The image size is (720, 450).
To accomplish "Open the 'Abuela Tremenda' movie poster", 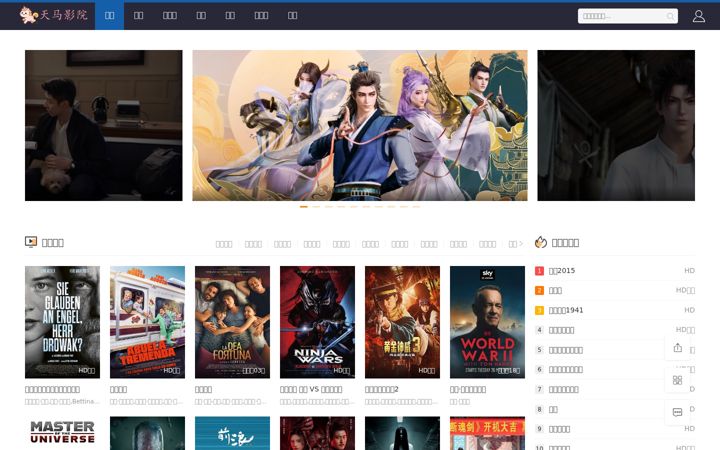I will (147, 322).
